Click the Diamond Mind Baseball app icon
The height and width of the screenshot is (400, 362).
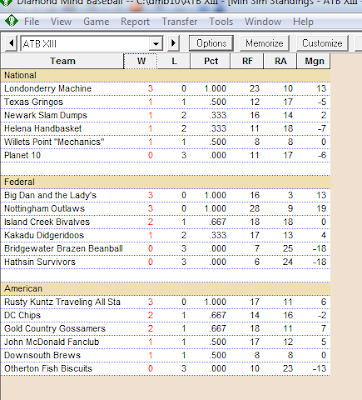point(11,22)
